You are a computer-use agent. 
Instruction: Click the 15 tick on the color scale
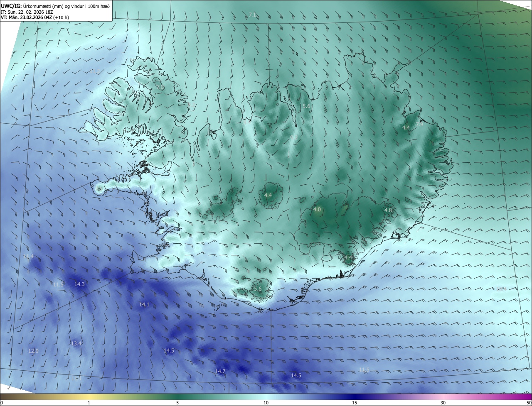tap(354, 403)
